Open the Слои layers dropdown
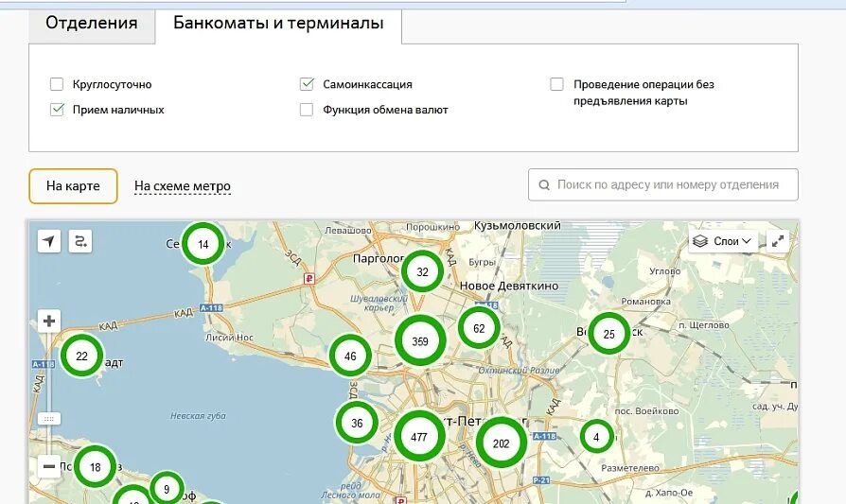Viewport: 846px width, 504px height. pyautogui.click(x=723, y=241)
